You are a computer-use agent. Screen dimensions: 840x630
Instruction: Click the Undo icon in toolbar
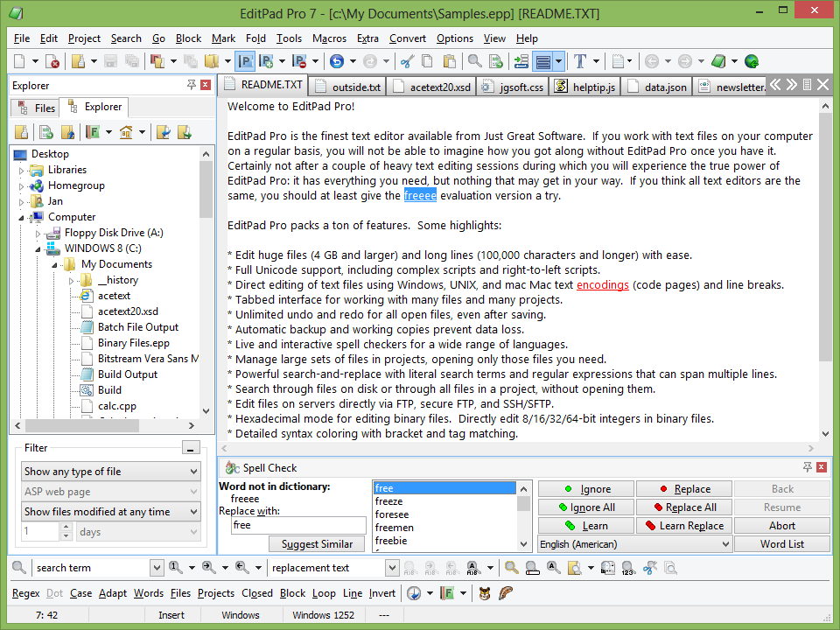336,61
